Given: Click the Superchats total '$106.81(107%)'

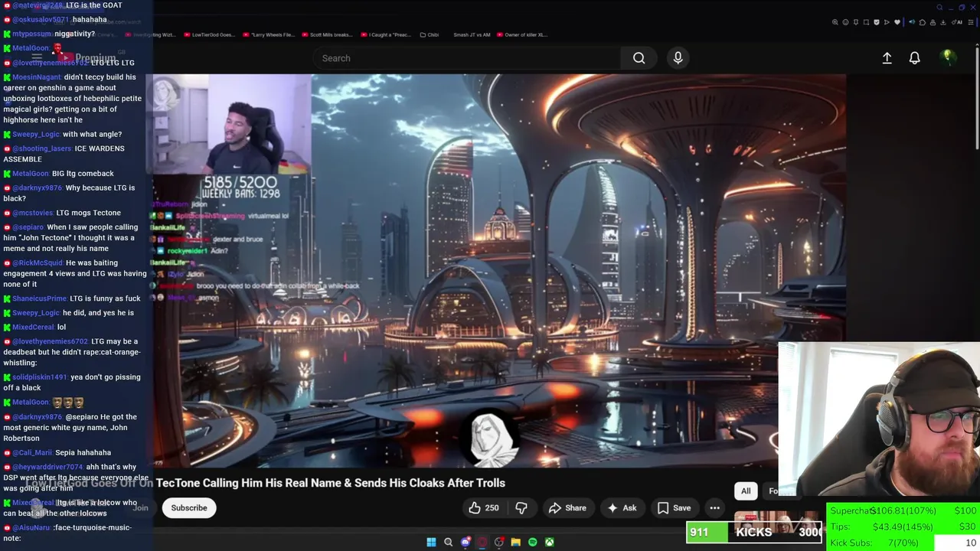Looking at the screenshot, I should pos(903,511).
